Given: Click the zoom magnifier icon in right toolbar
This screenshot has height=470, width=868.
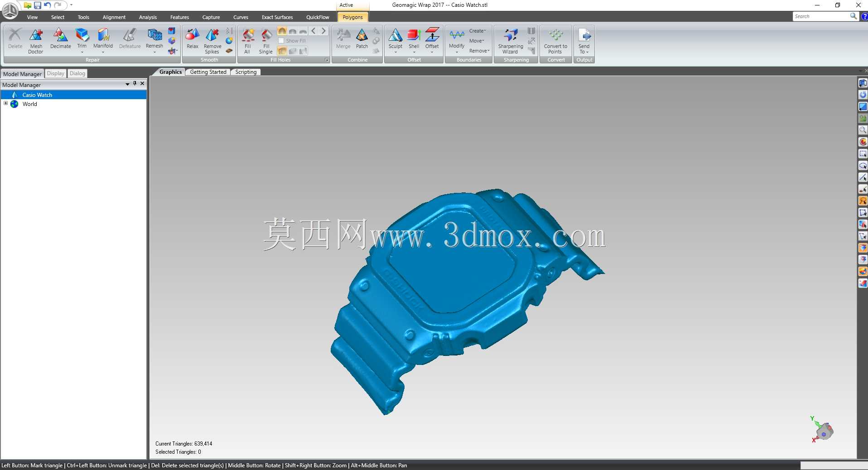Looking at the screenshot, I should coord(863,130).
